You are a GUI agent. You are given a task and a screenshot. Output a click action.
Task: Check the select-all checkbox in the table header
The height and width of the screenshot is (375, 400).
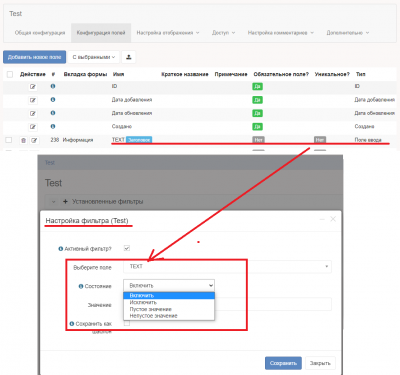click(10, 74)
